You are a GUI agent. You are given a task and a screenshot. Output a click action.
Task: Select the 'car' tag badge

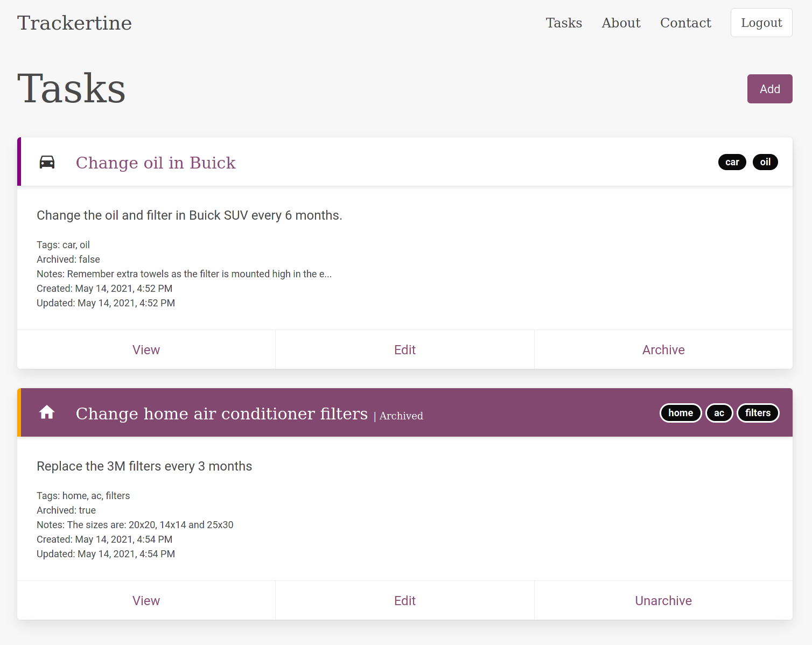732,162
